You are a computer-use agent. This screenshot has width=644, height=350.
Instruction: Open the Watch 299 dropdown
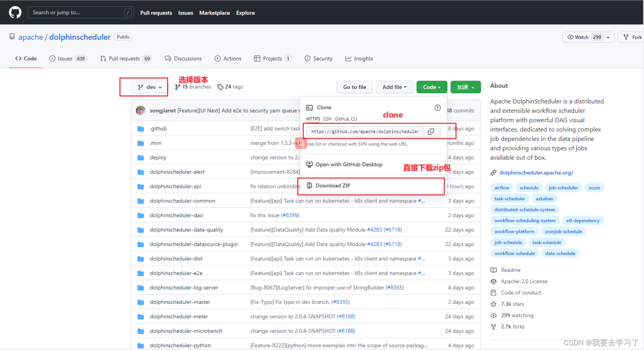(x=589, y=37)
